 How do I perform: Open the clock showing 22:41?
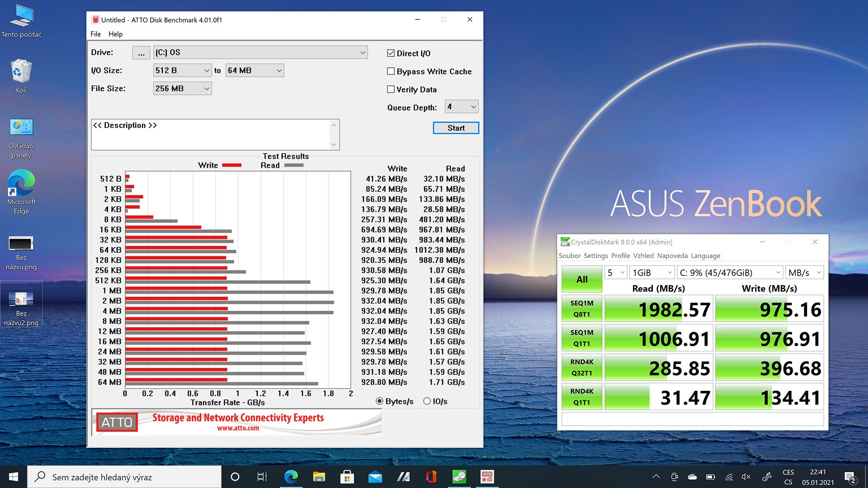(x=818, y=477)
